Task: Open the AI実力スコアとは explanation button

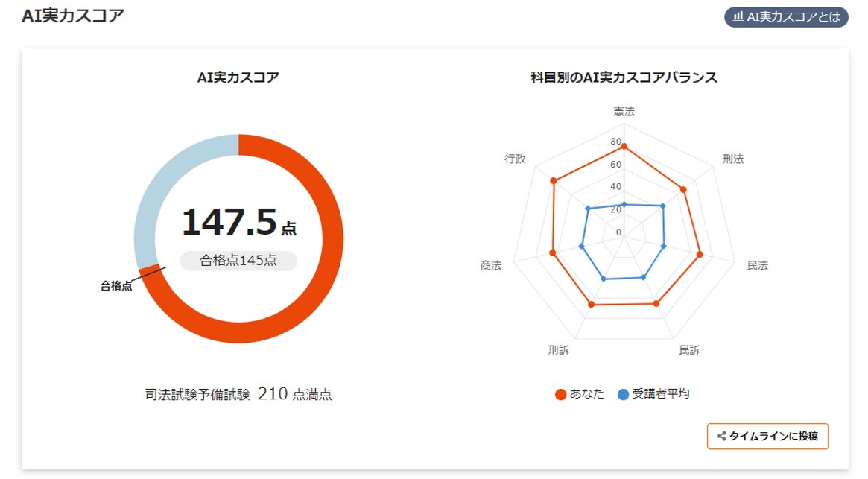Action: click(x=786, y=17)
